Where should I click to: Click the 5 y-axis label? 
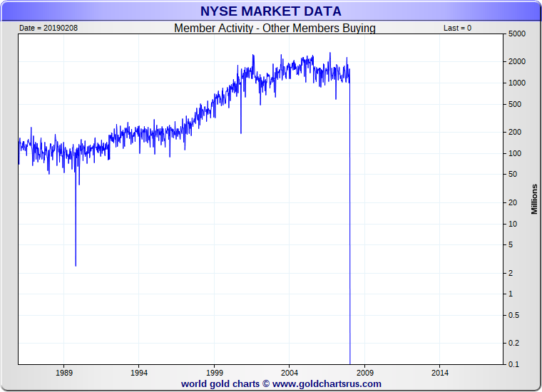tap(511, 245)
